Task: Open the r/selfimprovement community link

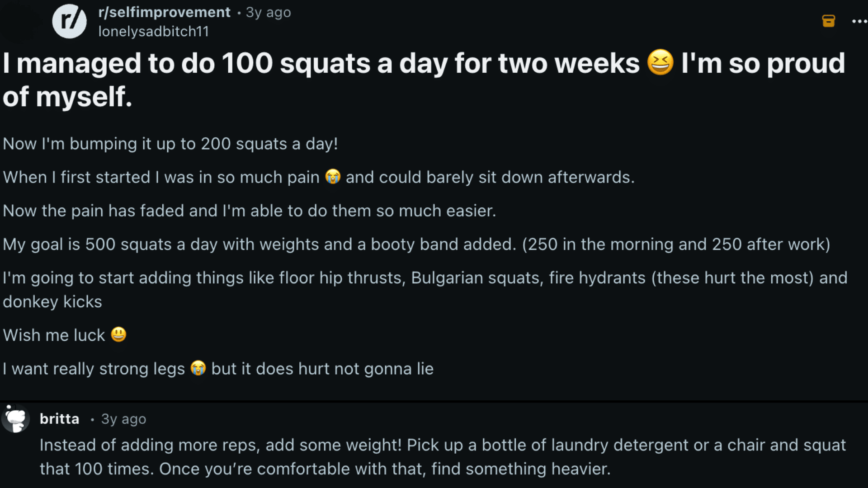Action: coord(164,12)
